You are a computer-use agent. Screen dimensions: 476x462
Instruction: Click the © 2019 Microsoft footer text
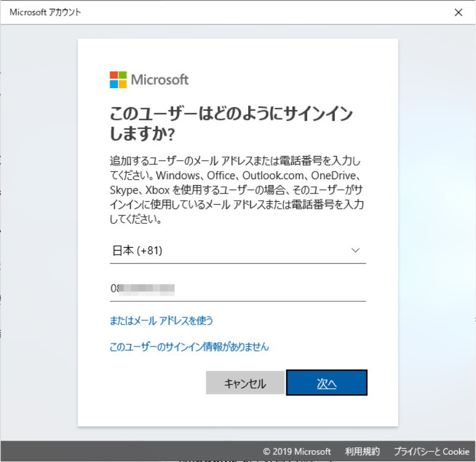tap(297, 451)
